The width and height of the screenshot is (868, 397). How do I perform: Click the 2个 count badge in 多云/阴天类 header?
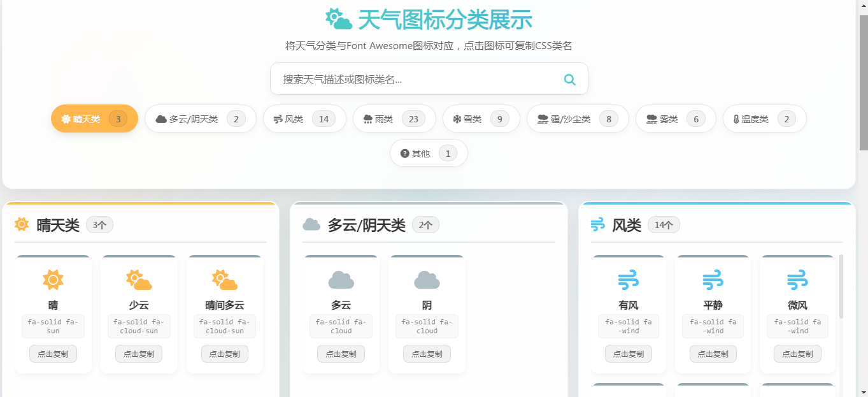tap(425, 225)
